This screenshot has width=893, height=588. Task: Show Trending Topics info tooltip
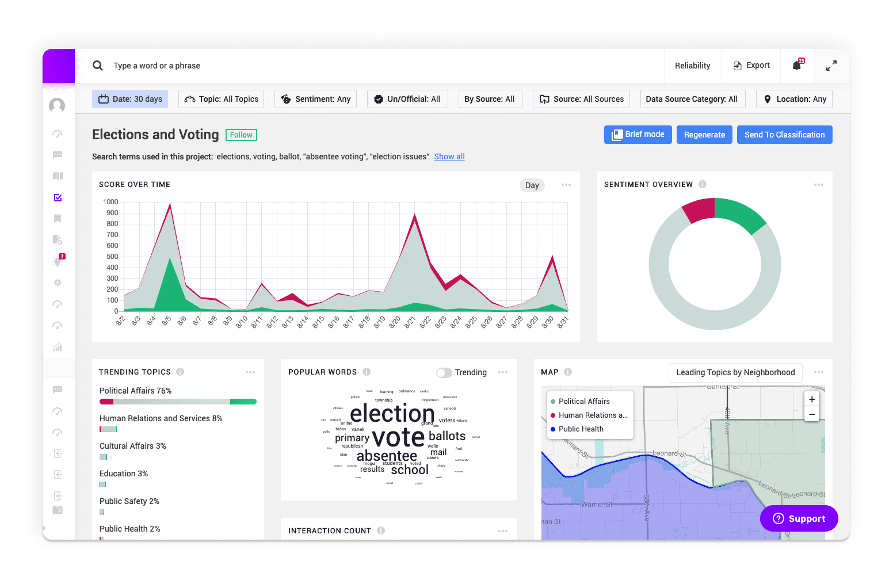tap(180, 372)
